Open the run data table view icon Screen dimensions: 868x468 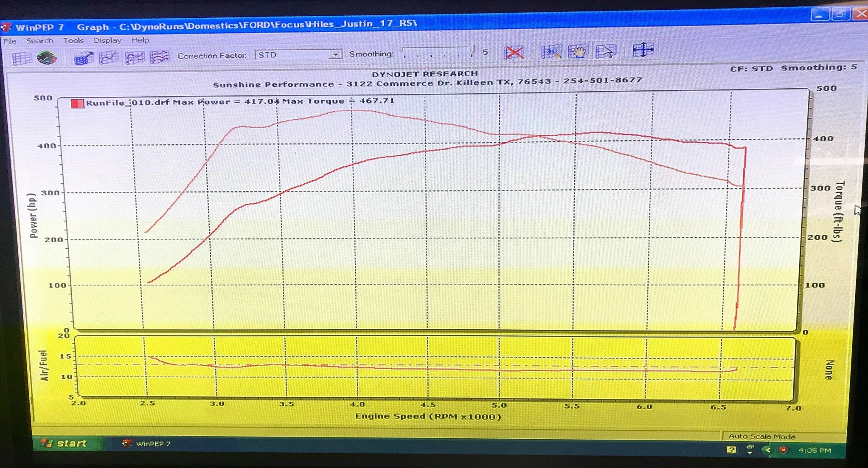click(22, 58)
